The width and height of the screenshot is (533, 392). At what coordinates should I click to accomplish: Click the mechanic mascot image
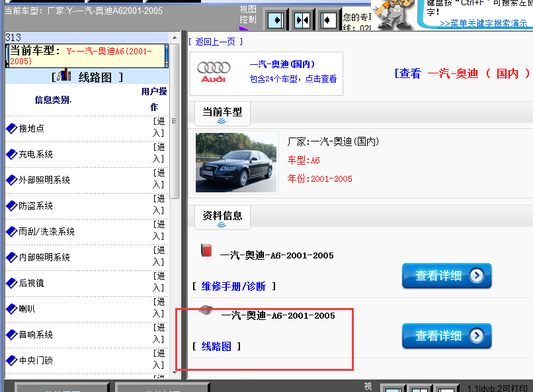point(393,14)
